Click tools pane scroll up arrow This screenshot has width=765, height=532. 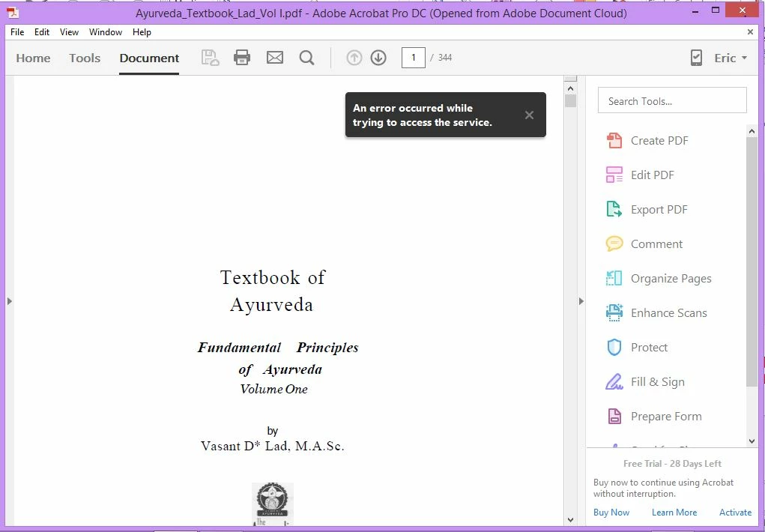(752, 131)
